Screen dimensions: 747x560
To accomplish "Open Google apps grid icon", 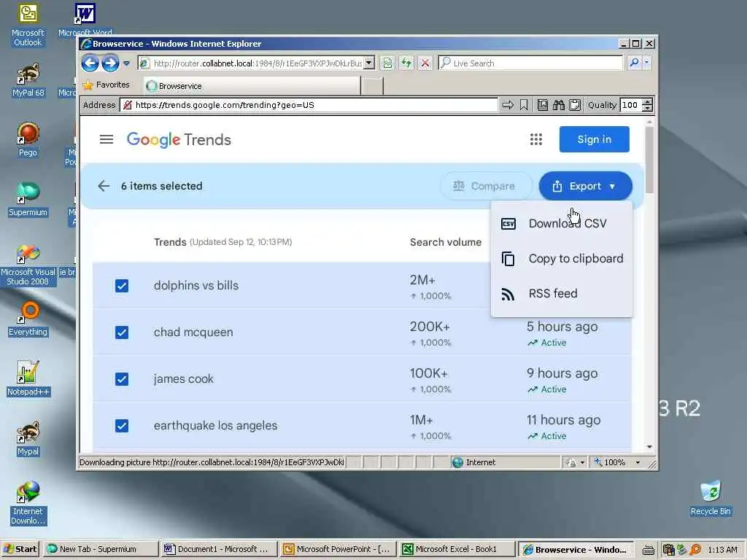I will [x=536, y=139].
